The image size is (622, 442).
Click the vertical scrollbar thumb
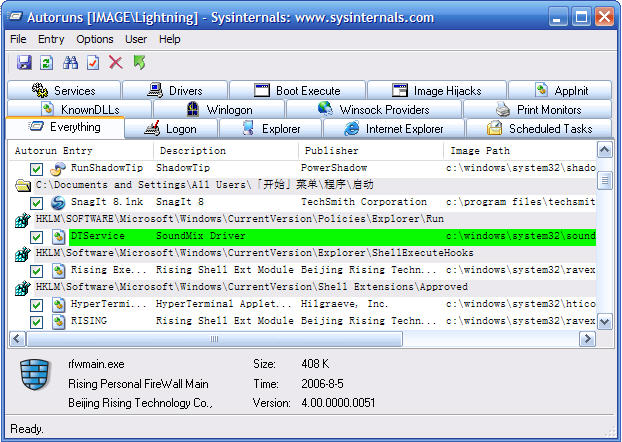click(x=604, y=181)
